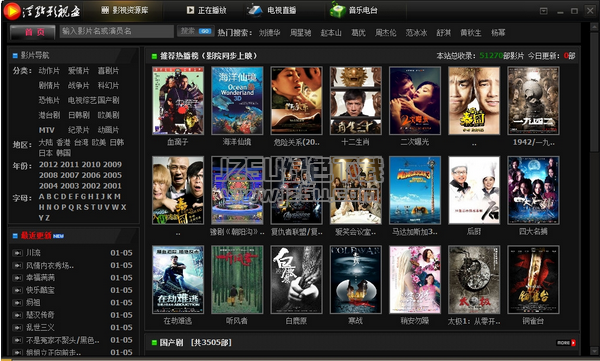Screen dimensions: 600x361
Task: Open 电视直播 tab
Action: 272,10
